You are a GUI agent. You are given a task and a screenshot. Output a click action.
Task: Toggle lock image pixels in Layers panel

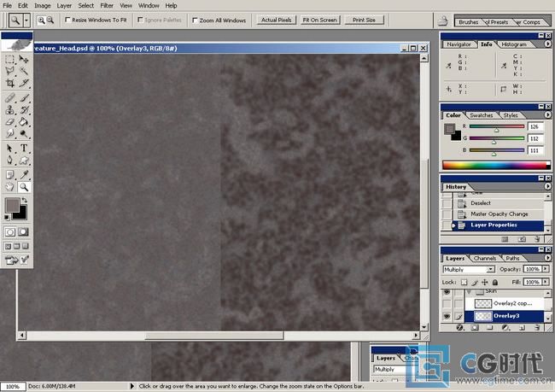click(474, 282)
